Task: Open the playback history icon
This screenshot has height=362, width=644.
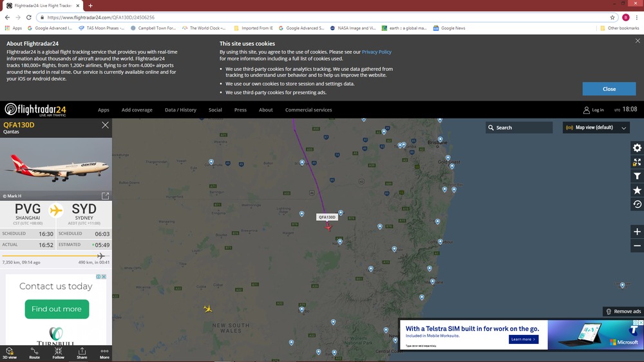Action: click(x=637, y=204)
